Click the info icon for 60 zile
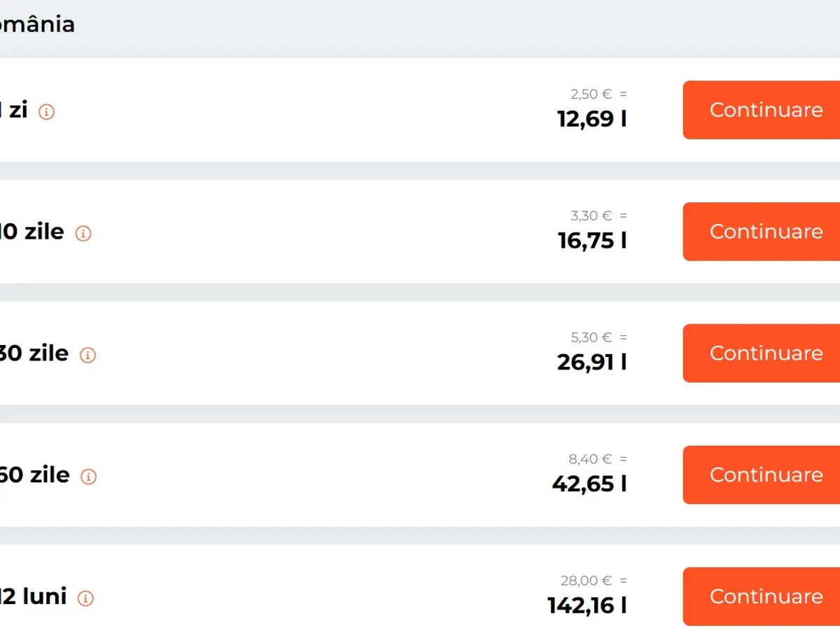Image resolution: width=840 pixels, height=630 pixels. pyautogui.click(x=88, y=477)
